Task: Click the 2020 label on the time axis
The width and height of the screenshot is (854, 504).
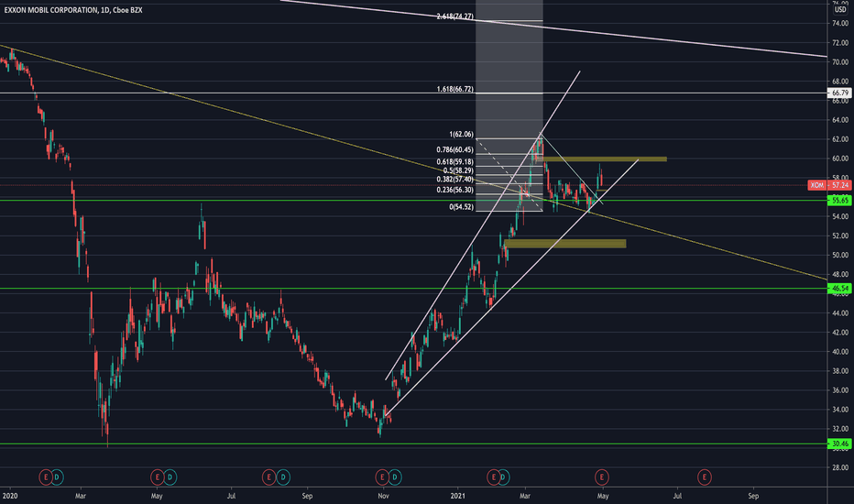Action: 10,496
